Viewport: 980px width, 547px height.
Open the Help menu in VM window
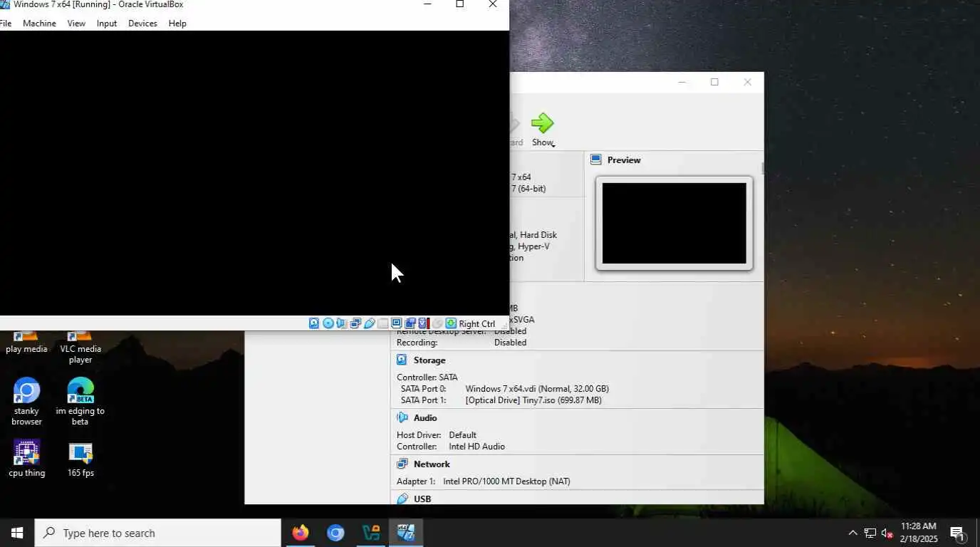click(177, 24)
